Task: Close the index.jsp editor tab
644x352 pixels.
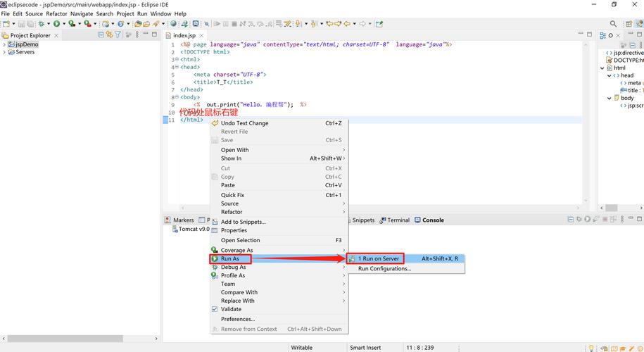Action: pyautogui.click(x=202, y=35)
